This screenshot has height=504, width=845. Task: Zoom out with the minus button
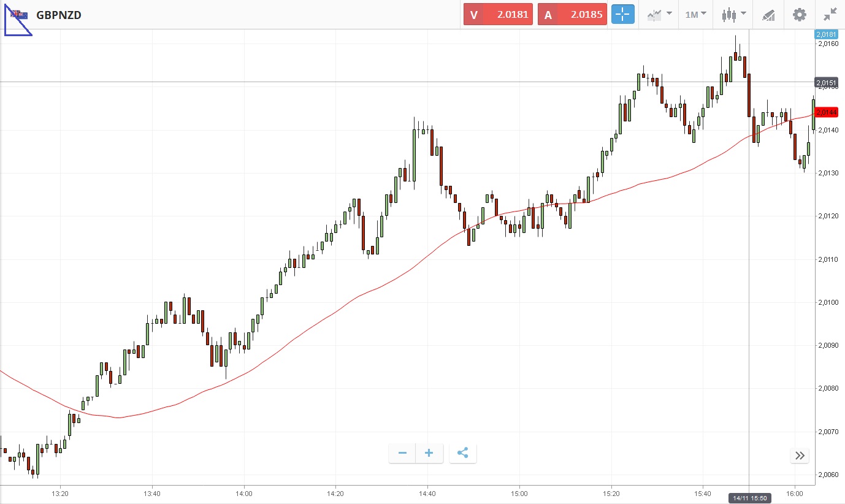tap(402, 453)
